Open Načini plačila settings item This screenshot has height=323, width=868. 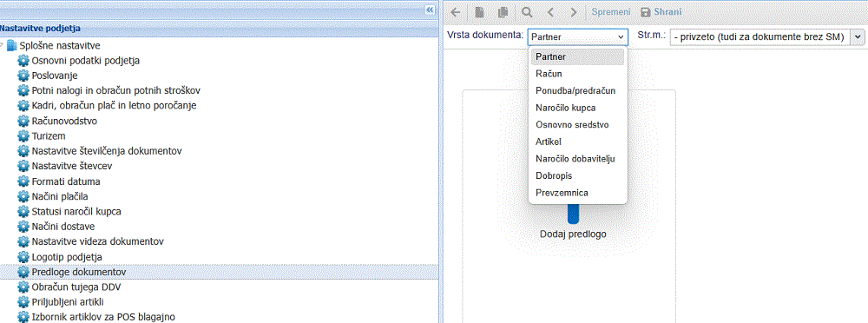tap(60, 196)
